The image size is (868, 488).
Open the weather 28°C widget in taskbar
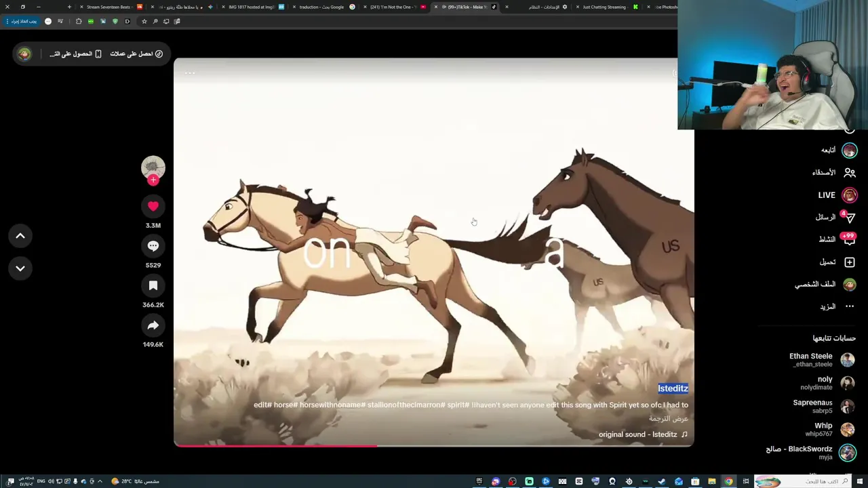pyautogui.click(x=136, y=481)
